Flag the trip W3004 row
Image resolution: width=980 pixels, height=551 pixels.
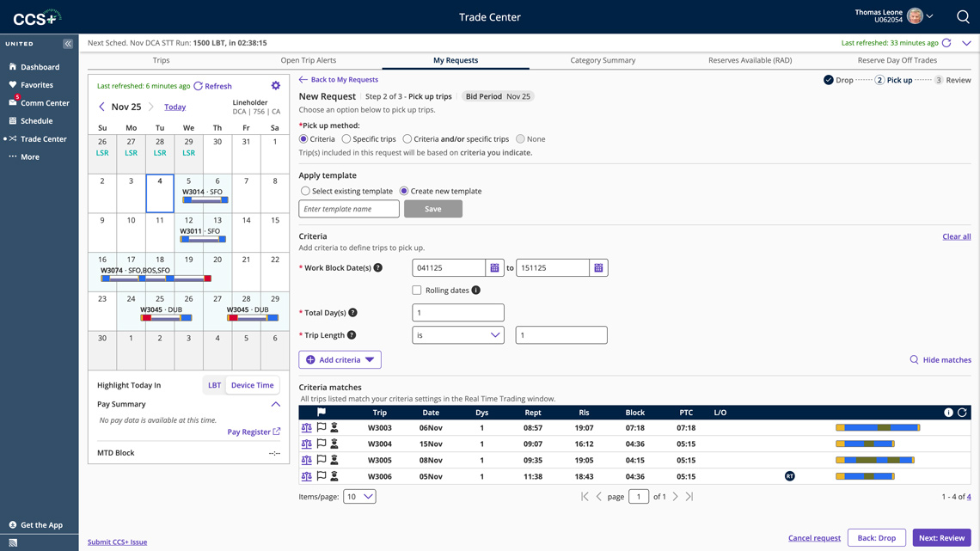pyautogui.click(x=321, y=444)
